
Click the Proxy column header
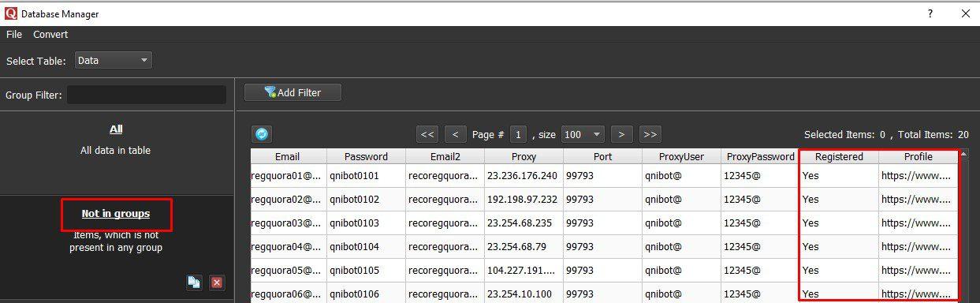coord(524,156)
